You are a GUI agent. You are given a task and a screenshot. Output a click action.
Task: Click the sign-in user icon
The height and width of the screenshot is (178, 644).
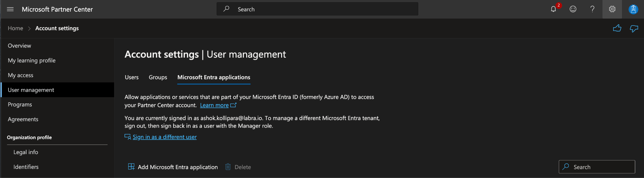coord(128,137)
